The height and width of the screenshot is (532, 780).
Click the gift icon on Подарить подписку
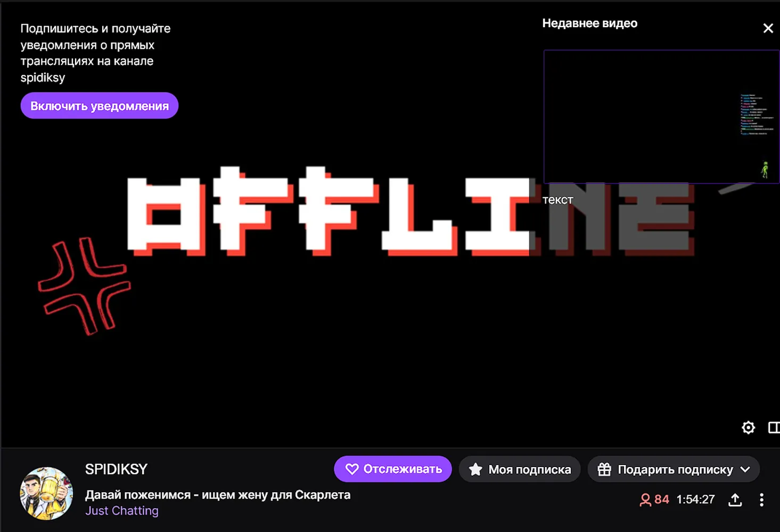604,469
